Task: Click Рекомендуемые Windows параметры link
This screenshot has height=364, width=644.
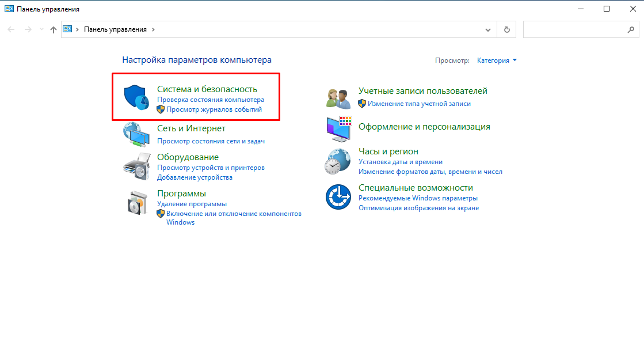Action: pyautogui.click(x=418, y=198)
